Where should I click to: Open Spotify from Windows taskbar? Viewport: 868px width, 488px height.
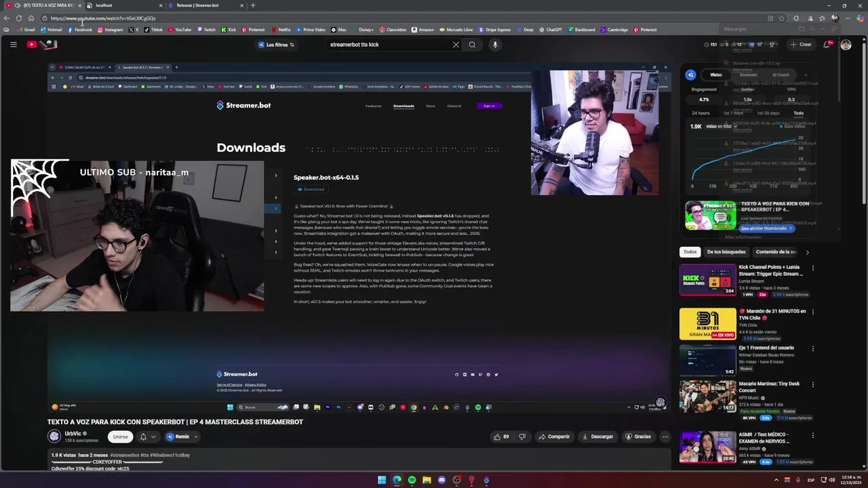412,481
